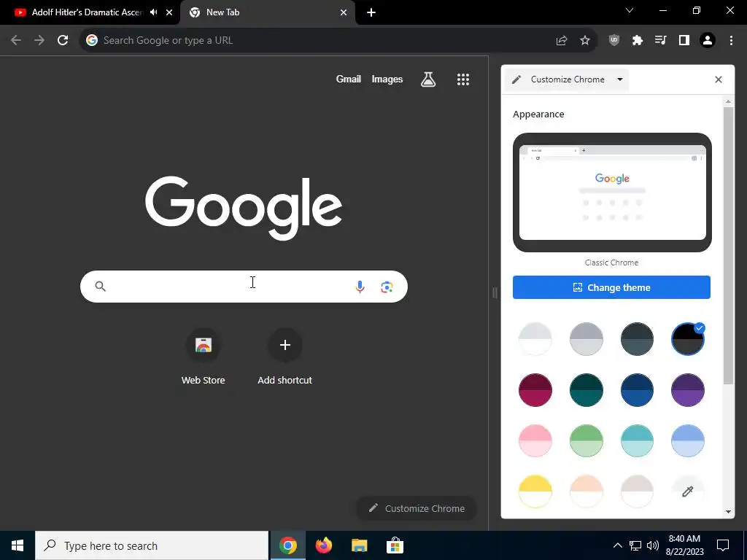Choose the crimson maroon color swatch
747x560 pixels.
pos(535,390)
